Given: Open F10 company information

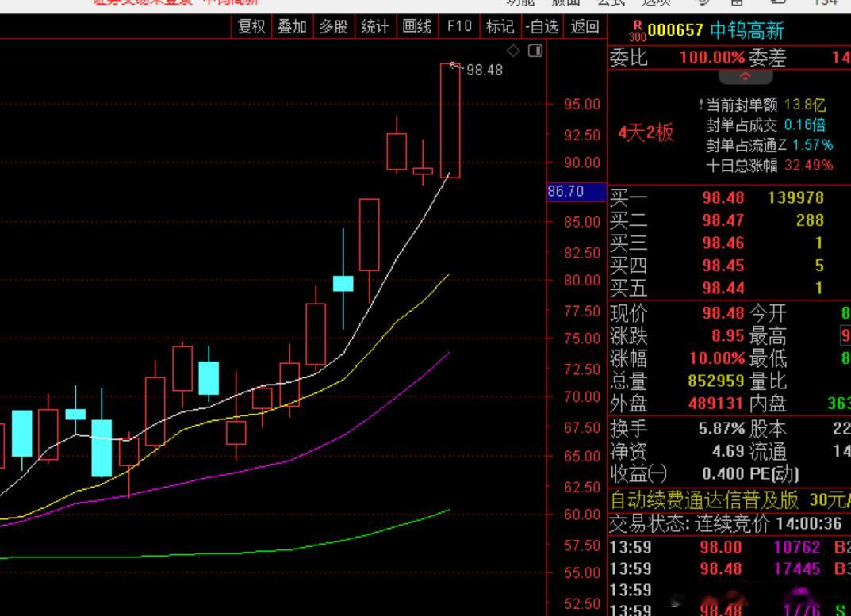Looking at the screenshot, I should tap(459, 27).
